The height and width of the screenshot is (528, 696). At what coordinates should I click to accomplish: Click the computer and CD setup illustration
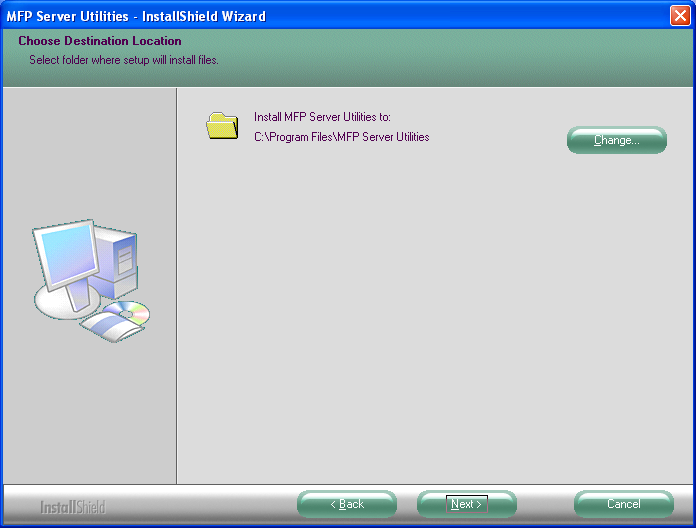point(92,281)
